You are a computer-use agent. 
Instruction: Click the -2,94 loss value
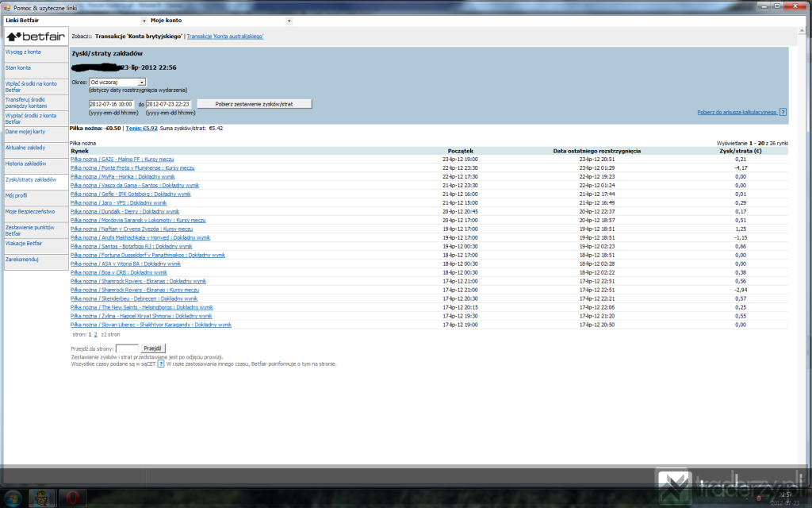[x=741, y=291]
